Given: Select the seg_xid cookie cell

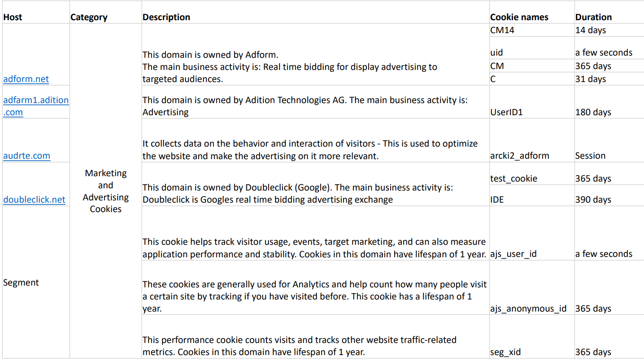Looking at the screenshot, I should 532,336.
